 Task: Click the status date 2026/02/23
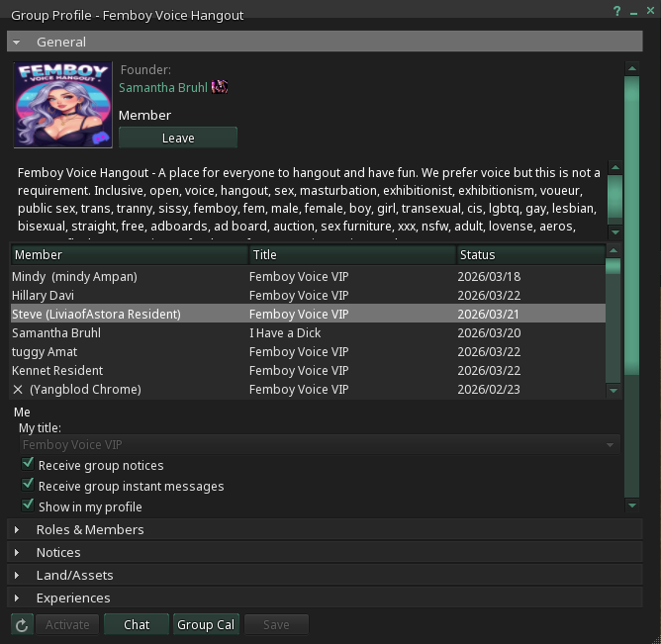point(489,389)
